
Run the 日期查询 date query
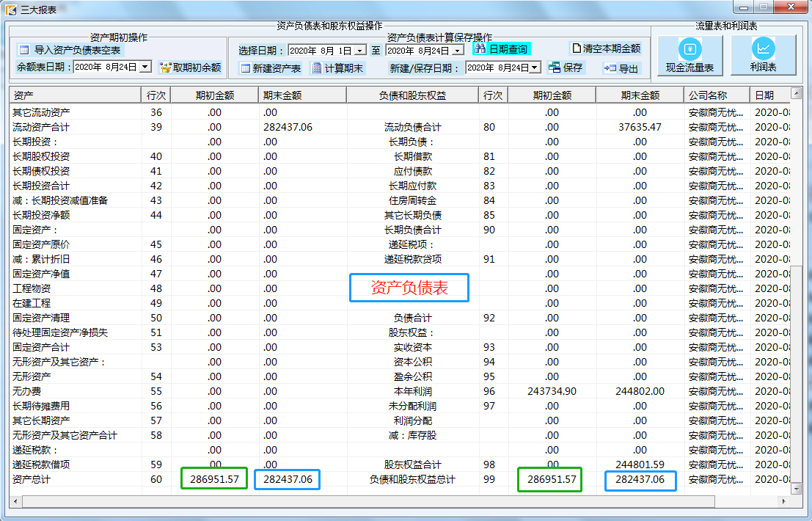coord(501,49)
